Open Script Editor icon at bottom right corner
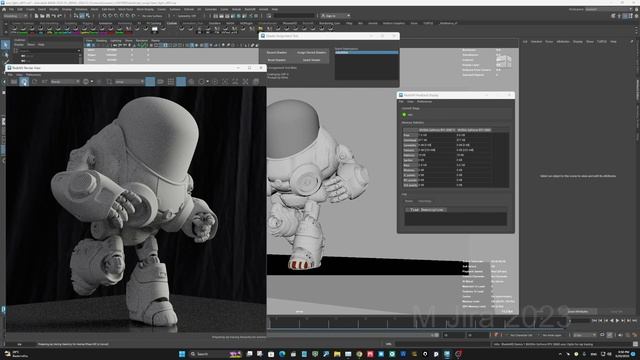Viewport: 640px width, 360px height. [635, 344]
